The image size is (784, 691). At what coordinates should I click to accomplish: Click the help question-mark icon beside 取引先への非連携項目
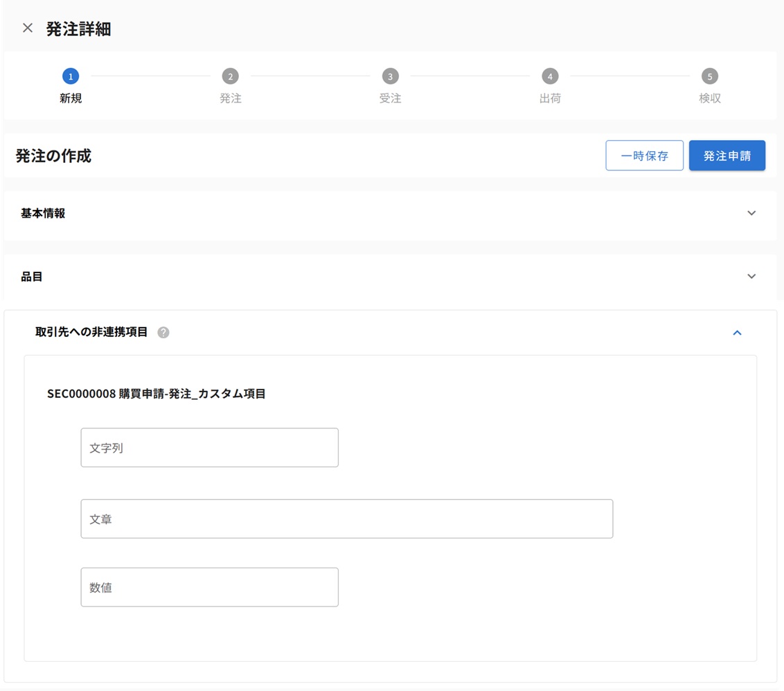click(163, 333)
